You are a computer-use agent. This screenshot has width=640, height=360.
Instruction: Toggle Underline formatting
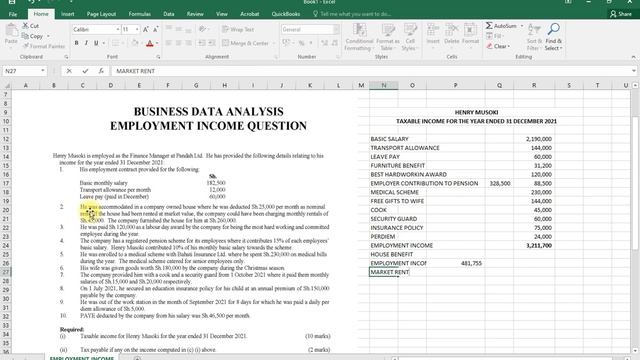tap(96, 43)
